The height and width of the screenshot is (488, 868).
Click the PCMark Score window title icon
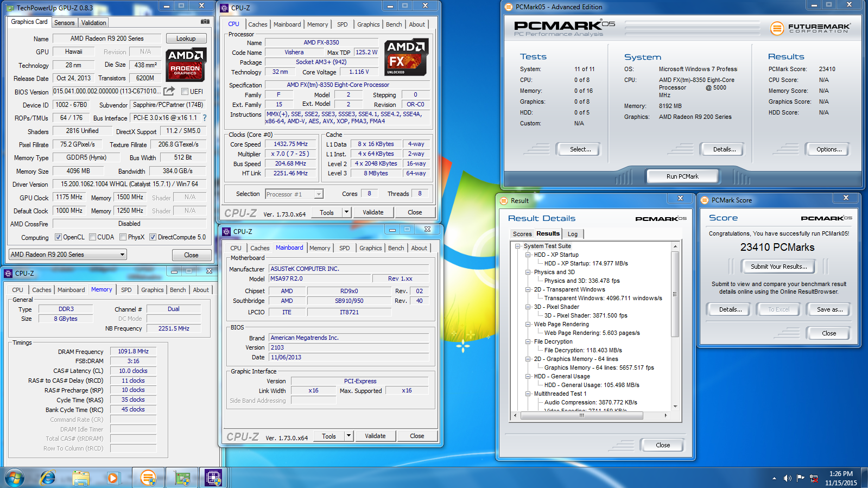point(705,200)
